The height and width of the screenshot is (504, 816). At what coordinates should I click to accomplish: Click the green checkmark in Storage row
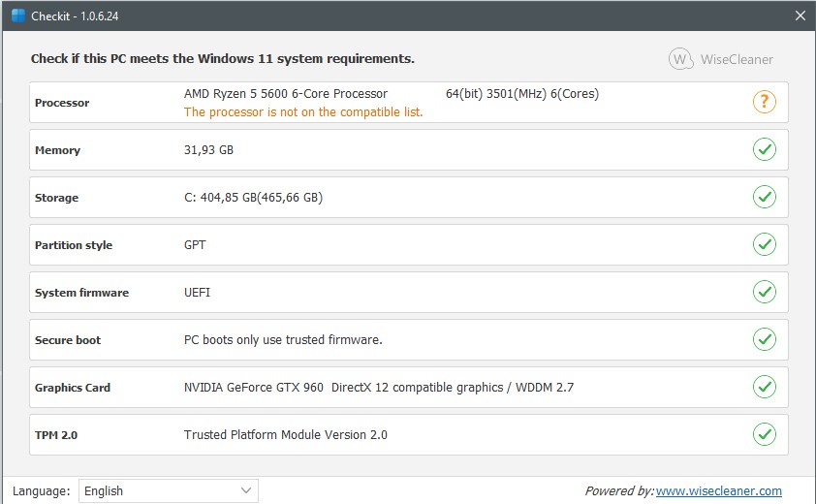click(x=765, y=197)
